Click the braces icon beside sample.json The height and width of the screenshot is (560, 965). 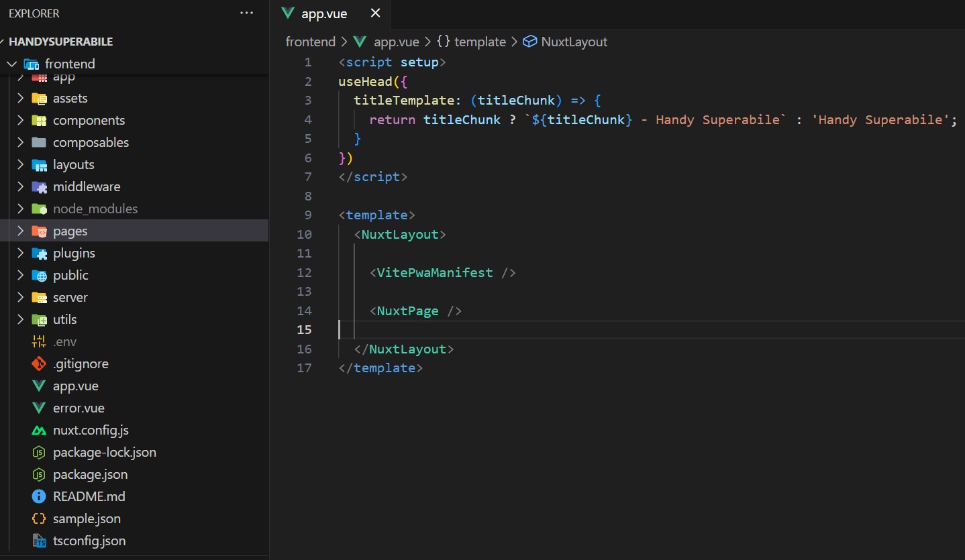pyautogui.click(x=39, y=519)
